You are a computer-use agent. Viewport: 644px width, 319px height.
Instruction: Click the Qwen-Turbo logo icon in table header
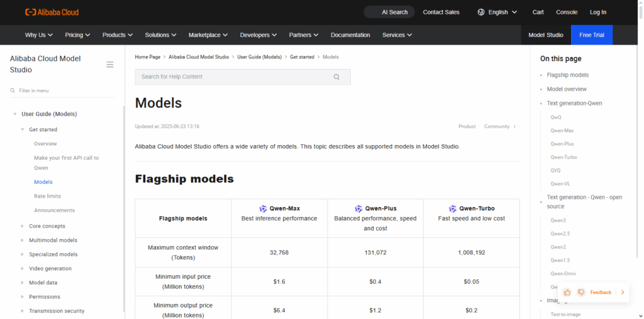point(453,208)
